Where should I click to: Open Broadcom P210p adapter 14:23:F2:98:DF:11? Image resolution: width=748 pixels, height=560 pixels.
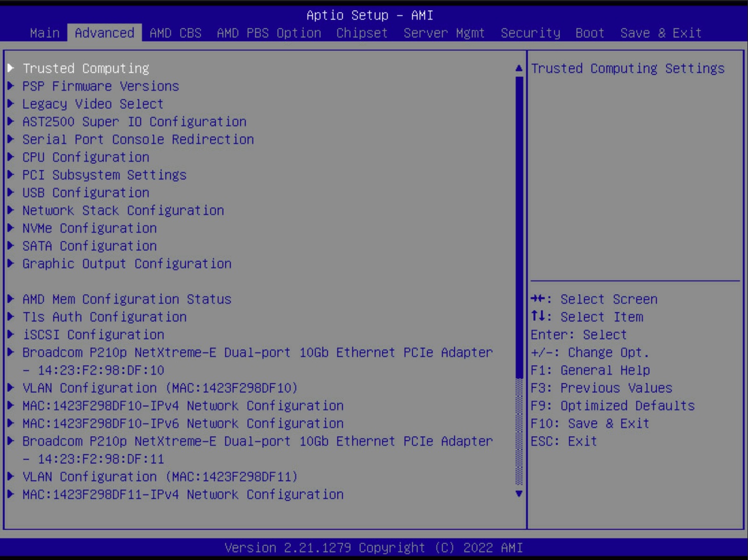[x=258, y=449]
